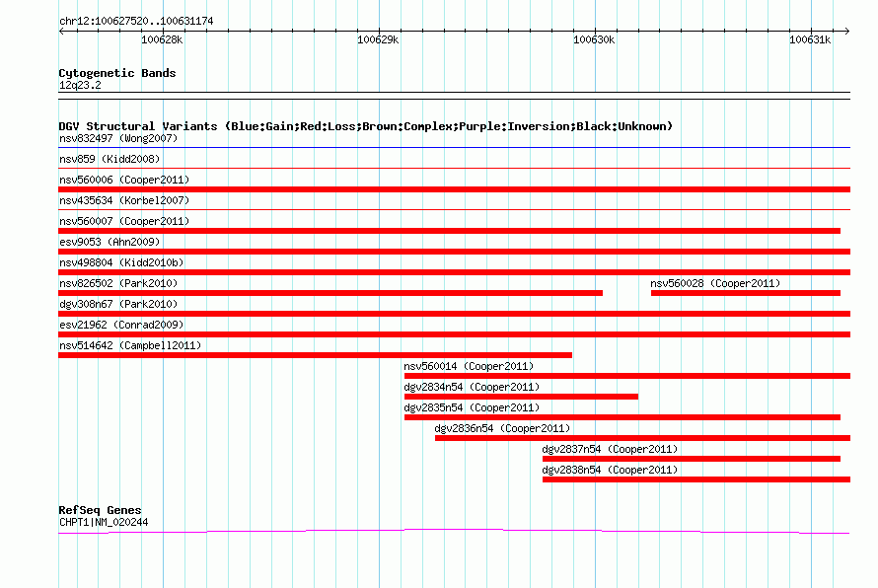878x588 pixels.
Task: Select the nsv832497 (Wong2007) blue gain line
Action: 454,148
